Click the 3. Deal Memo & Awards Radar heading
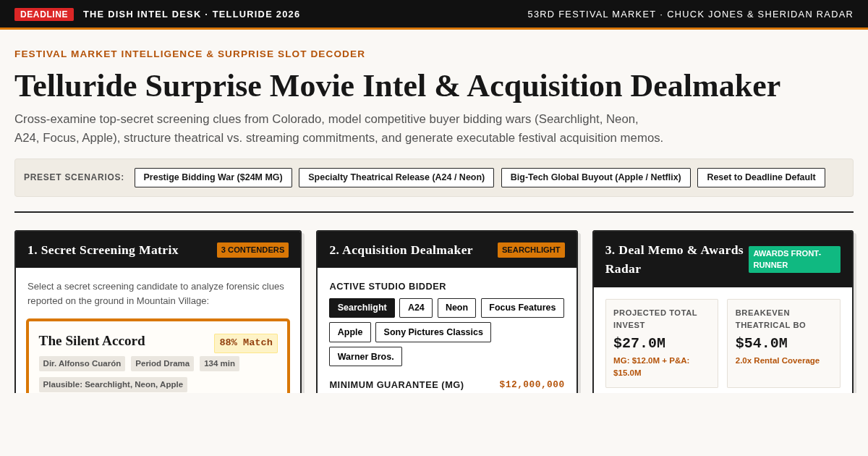Screen dimensions: 868x456 point(674,259)
